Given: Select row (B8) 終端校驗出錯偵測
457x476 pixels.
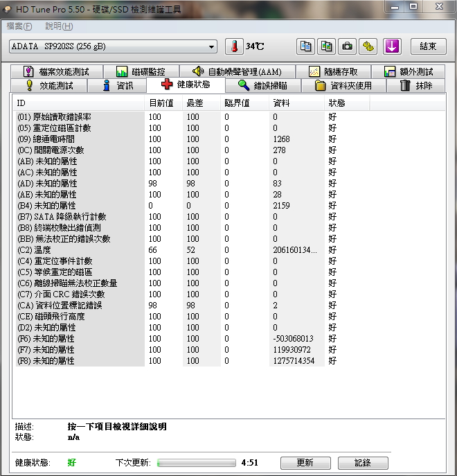Looking at the screenshot, I should pos(193,228).
